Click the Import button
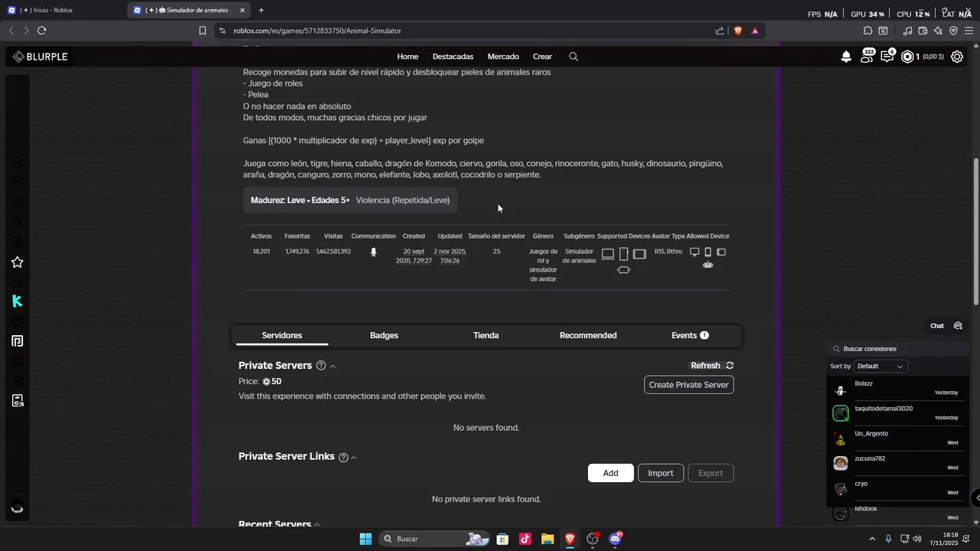 point(661,473)
